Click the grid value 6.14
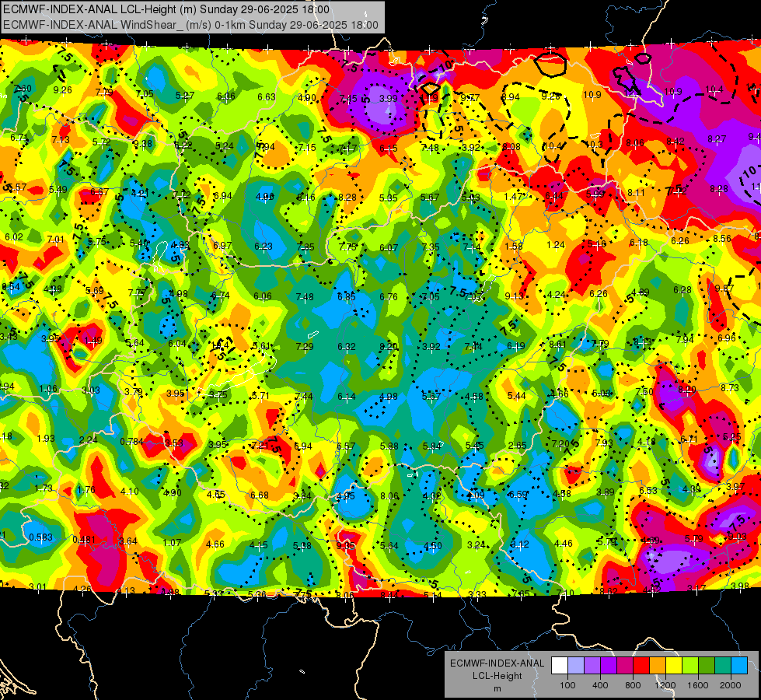 point(347,397)
